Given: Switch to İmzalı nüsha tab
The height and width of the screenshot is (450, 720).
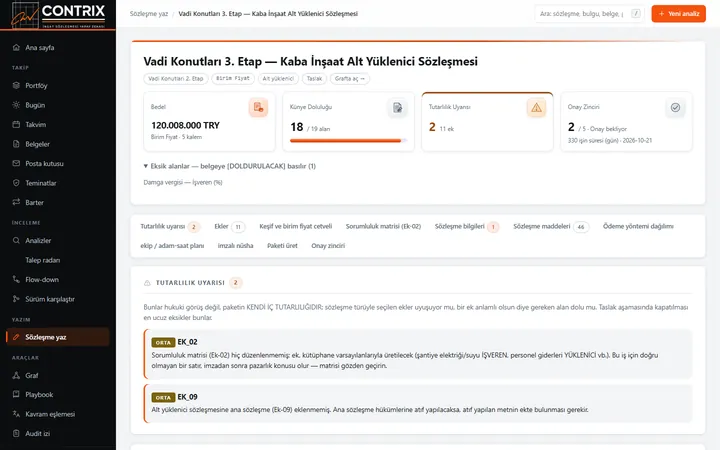Looking at the screenshot, I should coord(236,246).
